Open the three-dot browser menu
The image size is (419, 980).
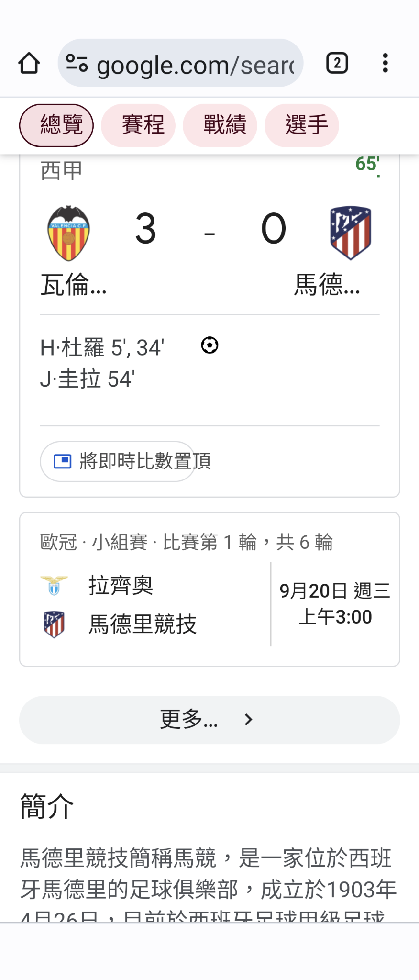click(x=385, y=63)
